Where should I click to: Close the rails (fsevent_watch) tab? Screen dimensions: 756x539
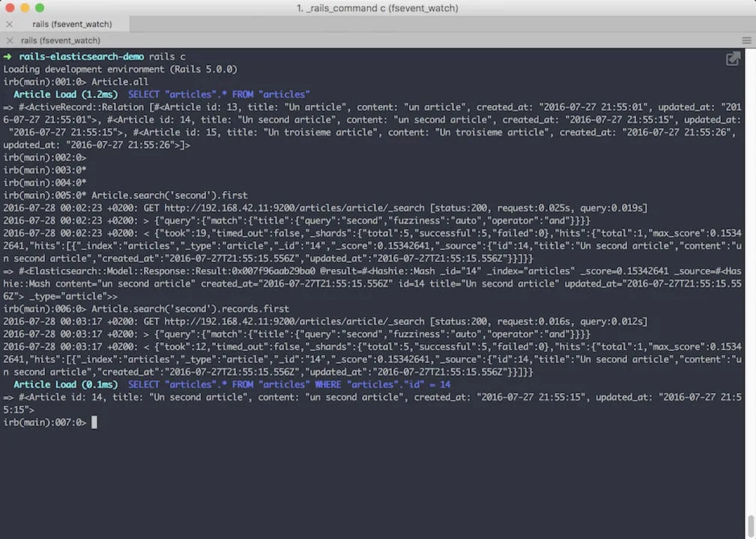coord(9,24)
